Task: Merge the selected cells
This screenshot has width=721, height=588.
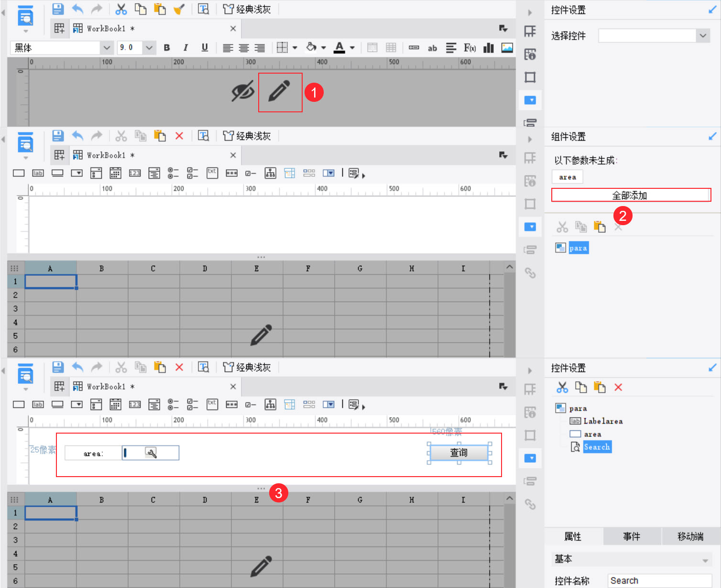Action: click(372, 47)
